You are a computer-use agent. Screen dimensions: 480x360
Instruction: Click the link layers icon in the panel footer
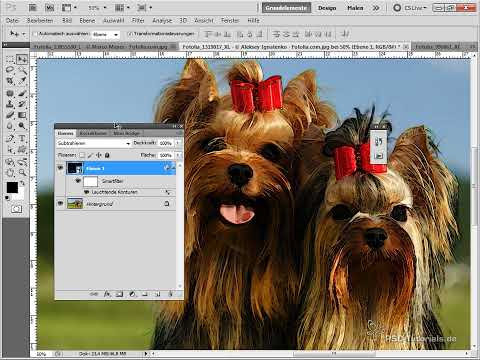94,294
